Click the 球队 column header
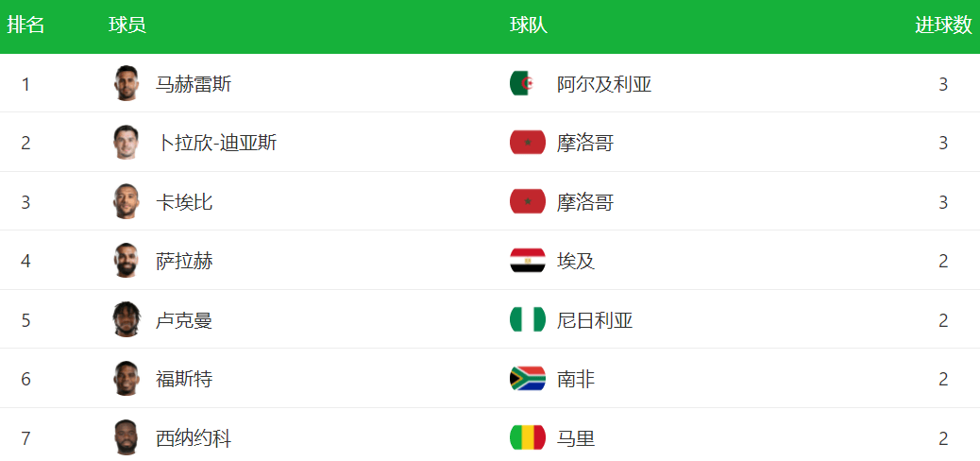This screenshot has width=980, height=461. [529, 26]
